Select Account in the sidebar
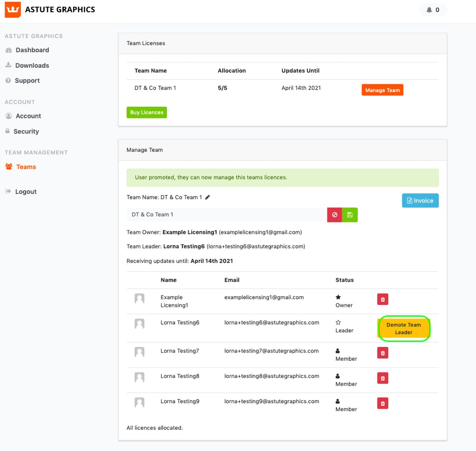476x451 pixels. click(x=28, y=116)
